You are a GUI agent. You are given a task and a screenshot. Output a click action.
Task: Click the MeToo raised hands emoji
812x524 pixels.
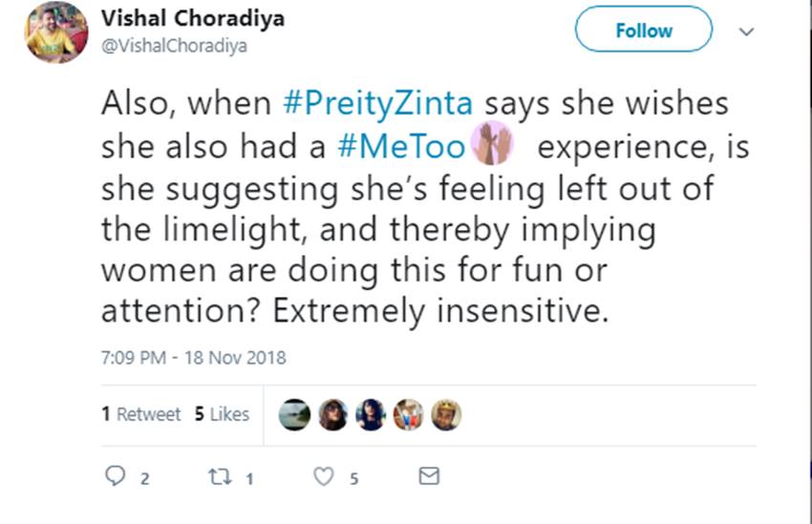click(x=493, y=145)
